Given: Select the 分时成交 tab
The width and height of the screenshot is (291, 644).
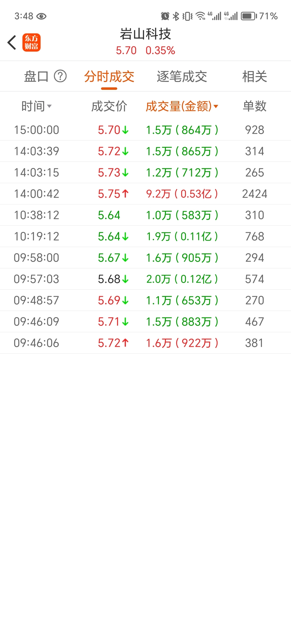Looking at the screenshot, I should [x=109, y=76].
